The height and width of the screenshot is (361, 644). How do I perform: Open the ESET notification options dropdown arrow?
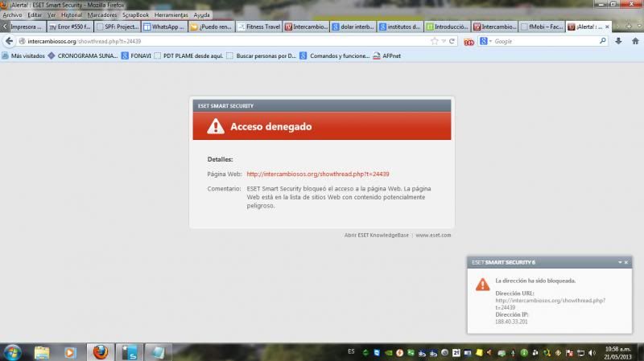pos(620,262)
